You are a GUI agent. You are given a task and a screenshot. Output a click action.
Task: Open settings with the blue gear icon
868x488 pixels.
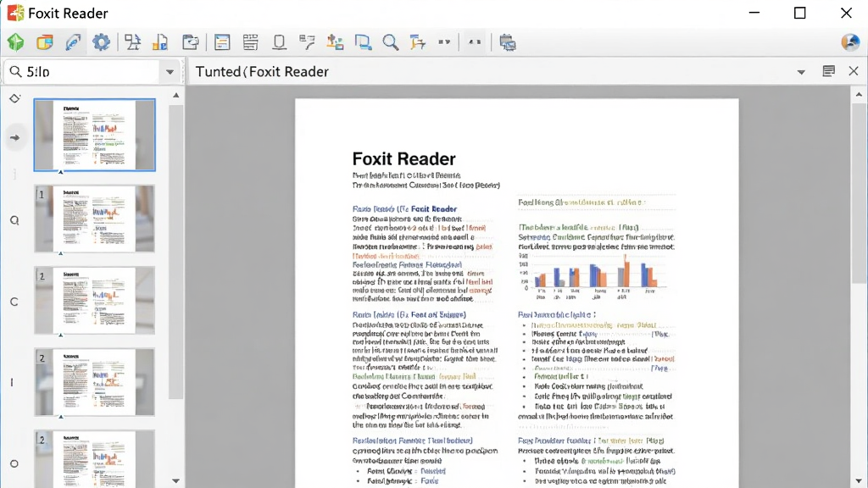pyautogui.click(x=102, y=42)
